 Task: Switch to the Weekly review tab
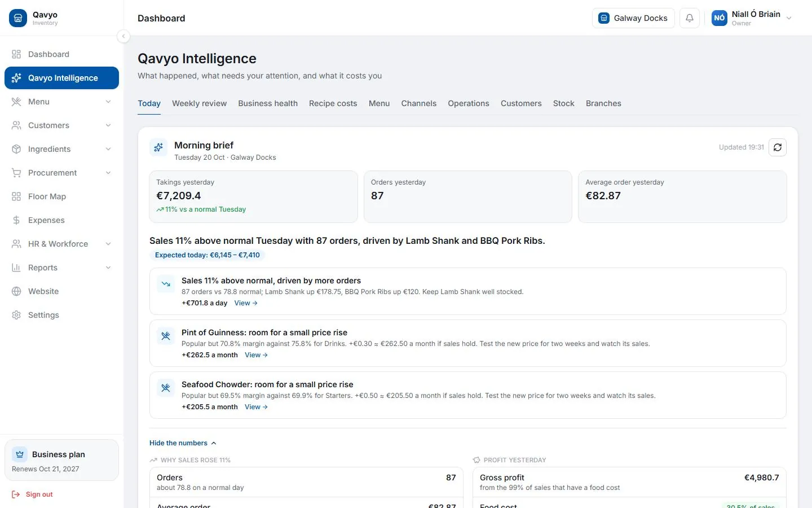click(x=199, y=103)
